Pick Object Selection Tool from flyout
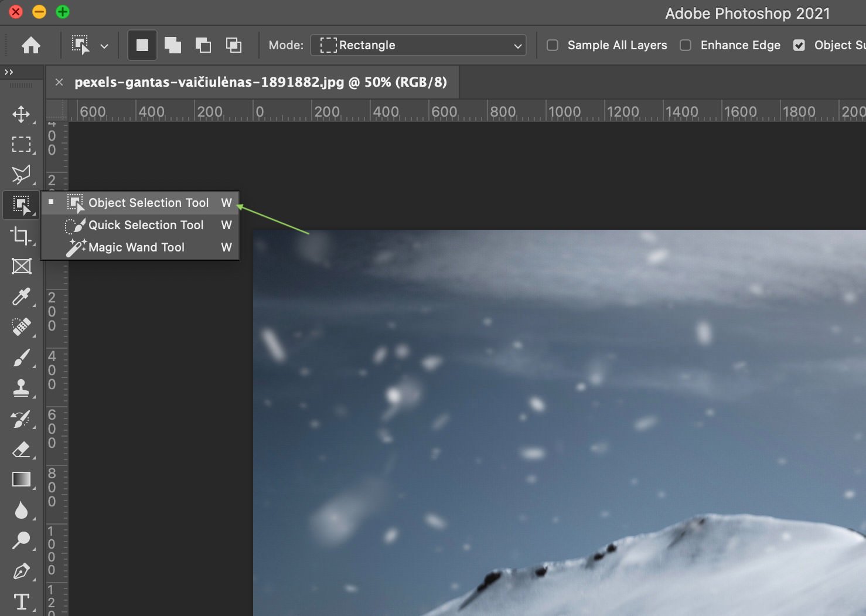Screen dimensions: 866x616 coord(140,203)
